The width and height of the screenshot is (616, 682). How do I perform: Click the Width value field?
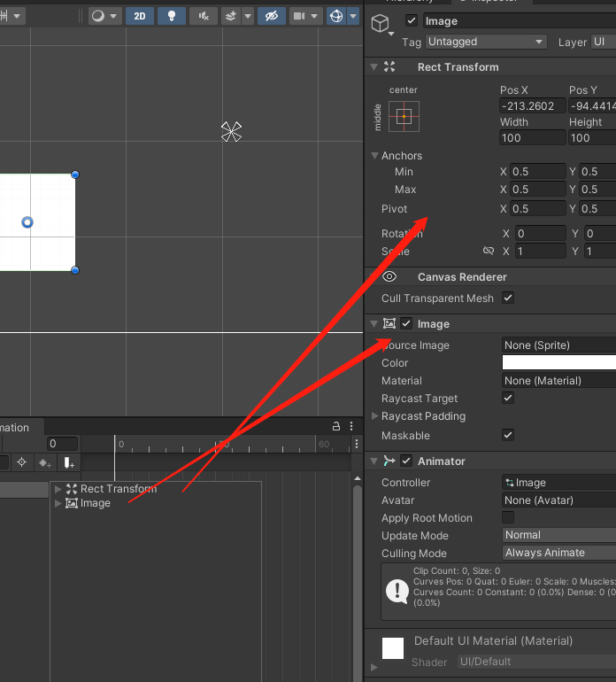coord(533,138)
